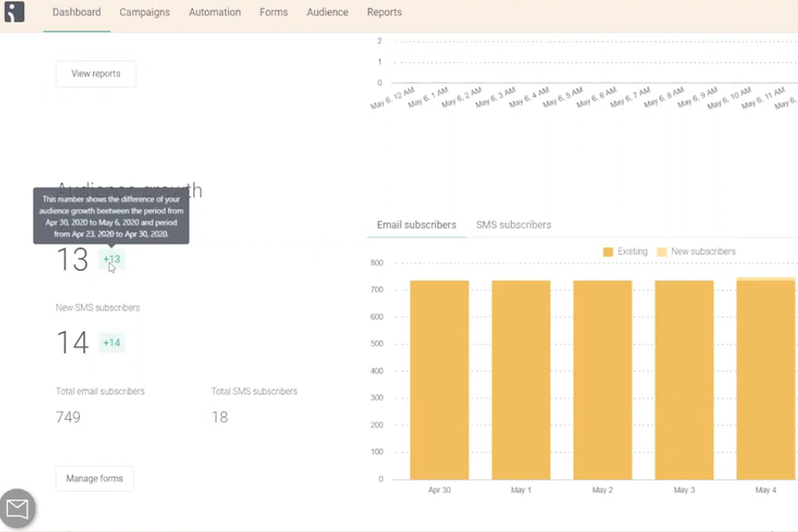Open the Automation section

coord(215,12)
